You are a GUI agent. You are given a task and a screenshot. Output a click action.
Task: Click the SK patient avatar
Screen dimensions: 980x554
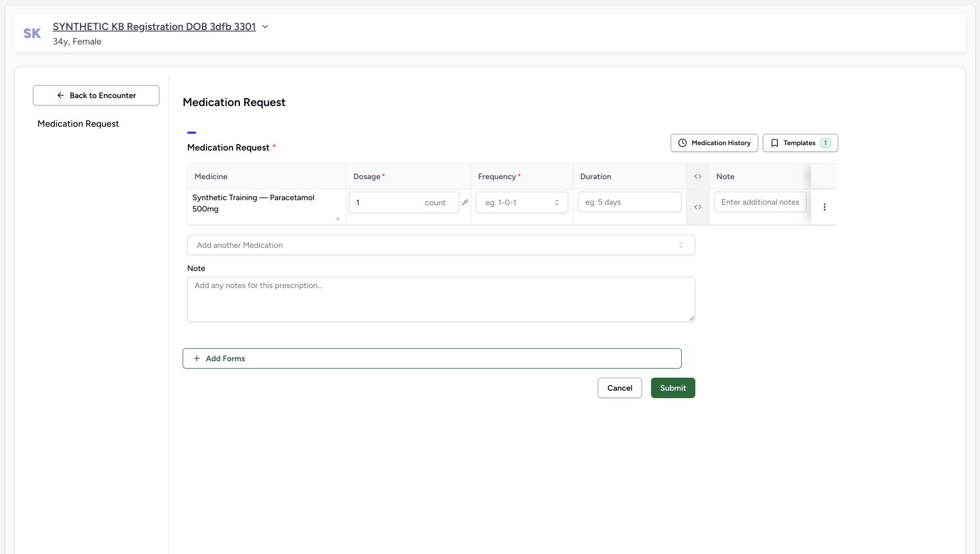pos(32,33)
